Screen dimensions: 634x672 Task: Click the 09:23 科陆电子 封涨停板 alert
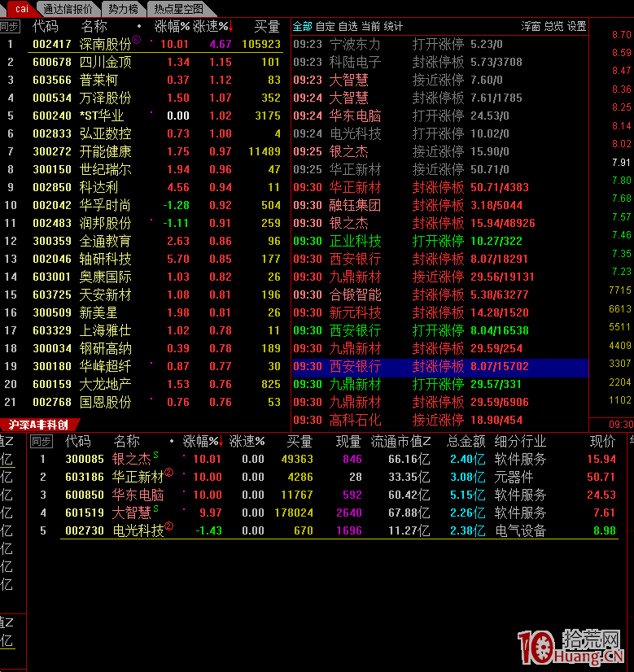pyautogui.click(x=440, y=62)
